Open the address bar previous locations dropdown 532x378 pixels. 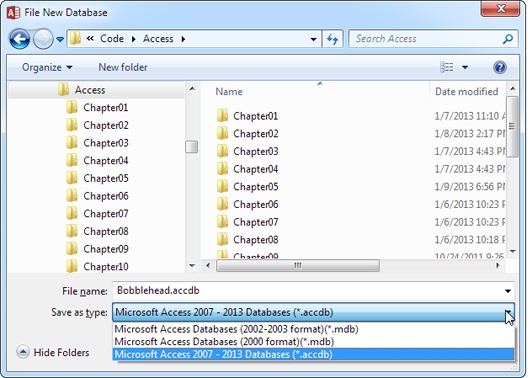pos(314,39)
